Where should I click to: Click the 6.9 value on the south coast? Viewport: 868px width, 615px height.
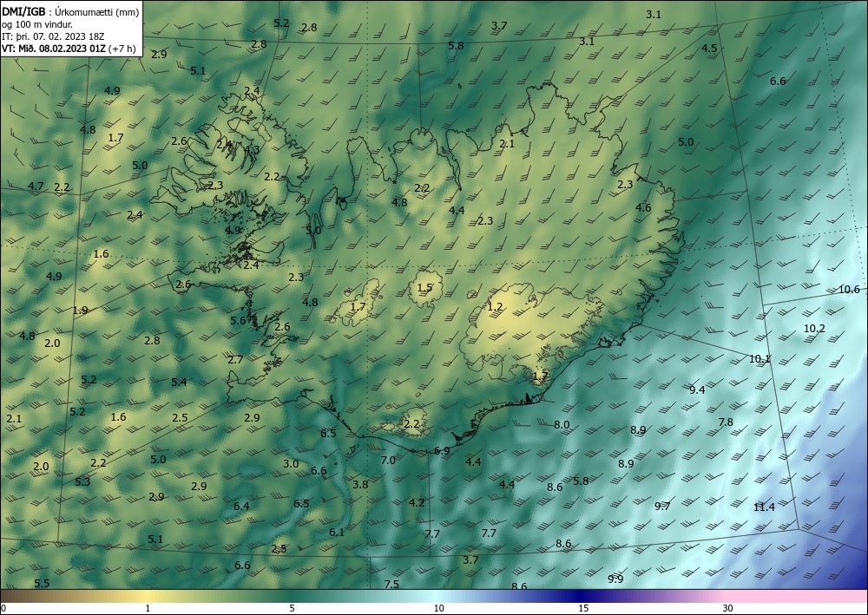tap(442, 451)
